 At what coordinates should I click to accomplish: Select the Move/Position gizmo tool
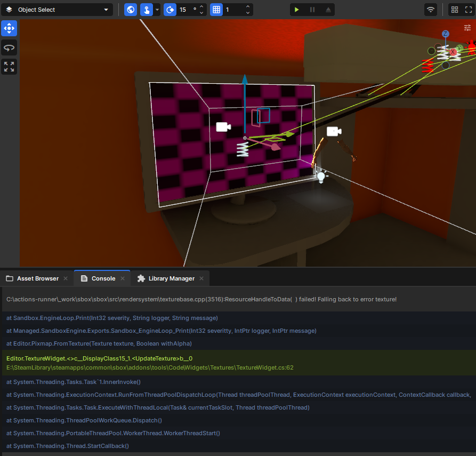9,28
